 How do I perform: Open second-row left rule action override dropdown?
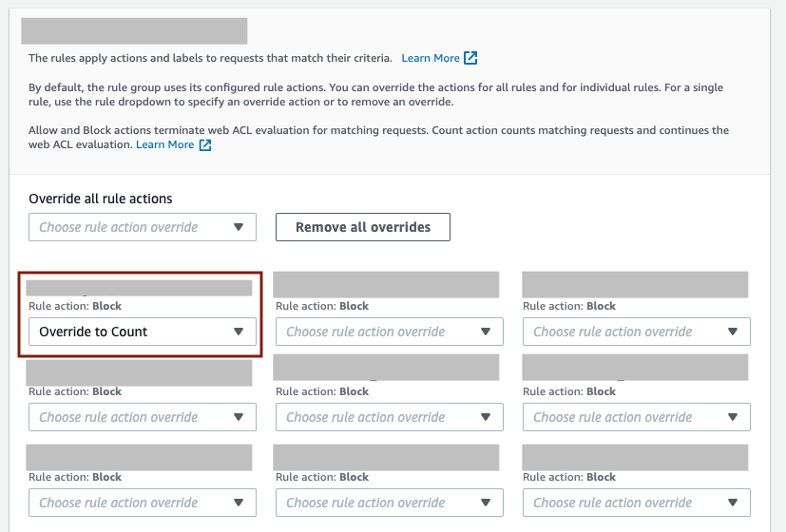point(142,417)
